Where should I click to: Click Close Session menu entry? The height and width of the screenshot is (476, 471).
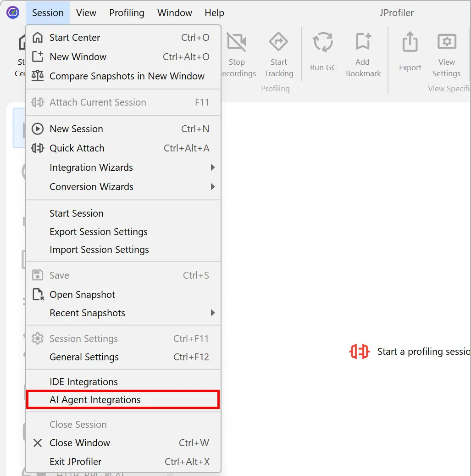pos(123,425)
